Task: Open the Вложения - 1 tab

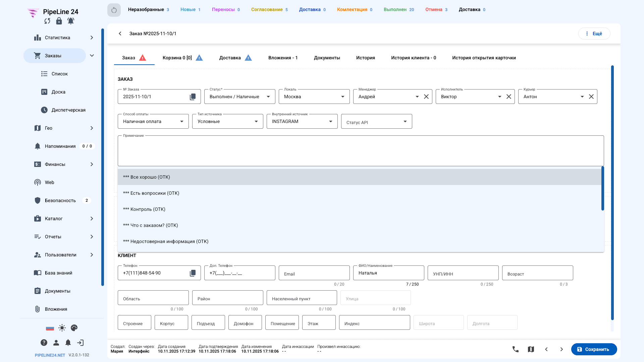Action: 283,58
